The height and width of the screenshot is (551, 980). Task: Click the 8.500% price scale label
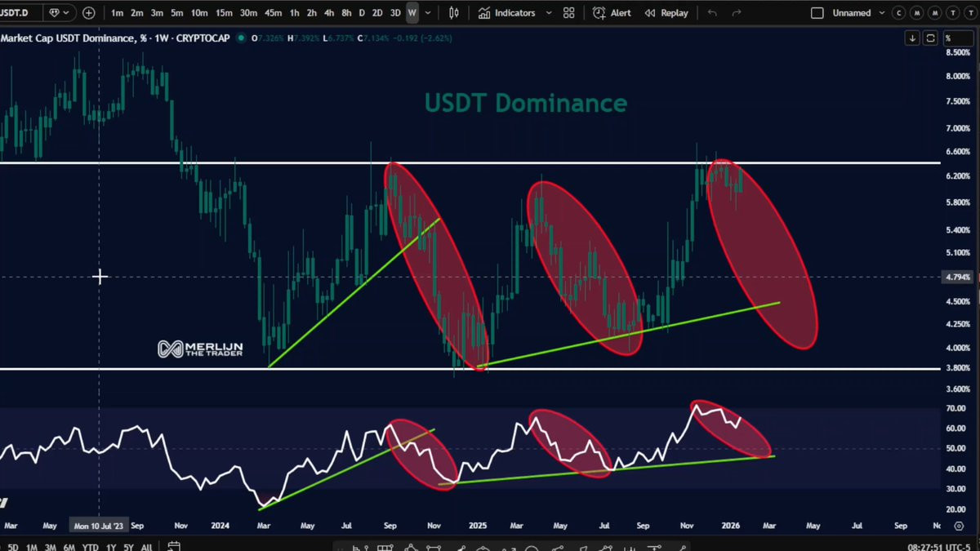pos(958,52)
